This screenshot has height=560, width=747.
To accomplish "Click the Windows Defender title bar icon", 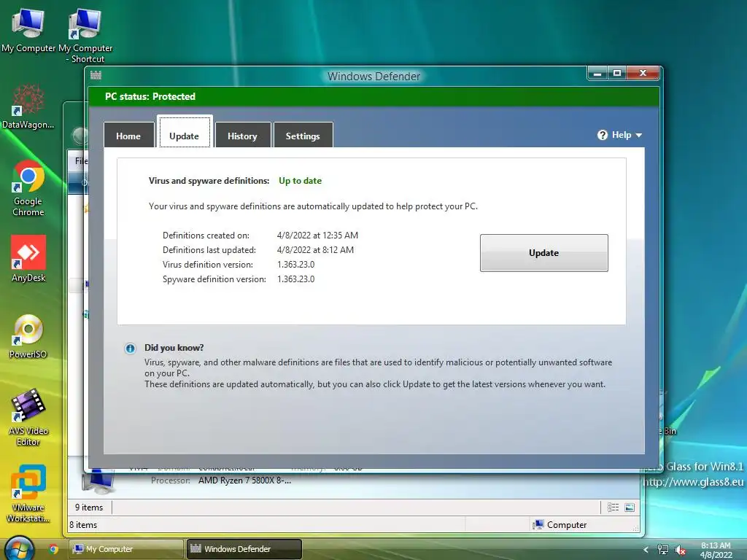I will pyautogui.click(x=96, y=75).
